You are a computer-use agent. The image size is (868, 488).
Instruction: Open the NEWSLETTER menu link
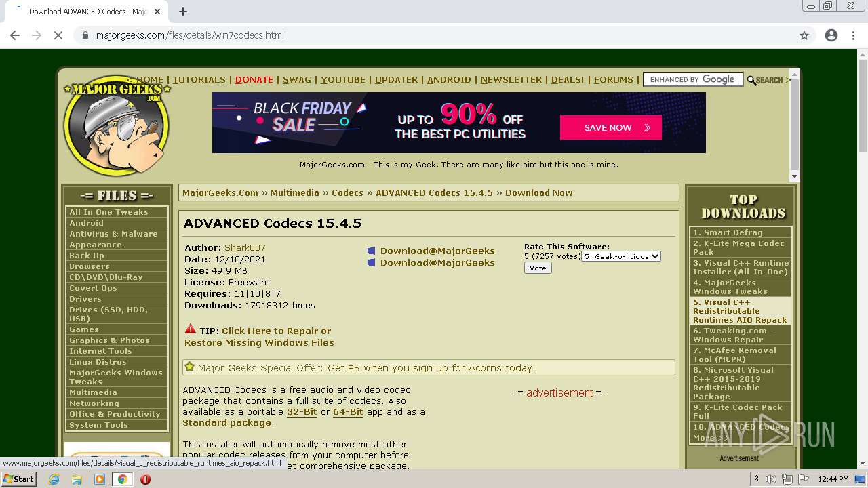[511, 79]
